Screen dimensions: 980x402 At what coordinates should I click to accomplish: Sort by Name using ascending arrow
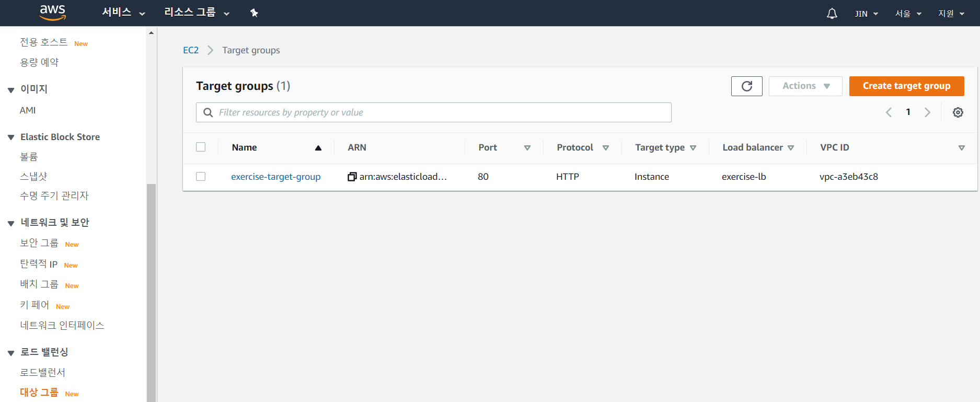[x=318, y=148]
